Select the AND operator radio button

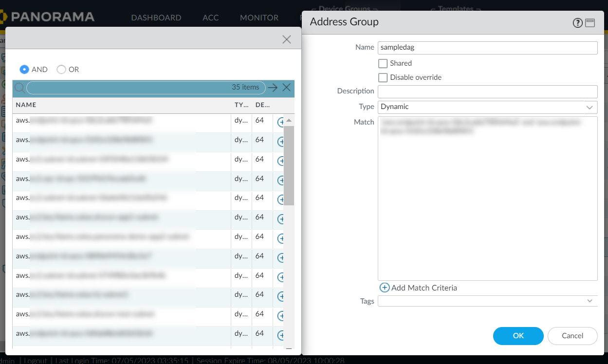(x=24, y=70)
